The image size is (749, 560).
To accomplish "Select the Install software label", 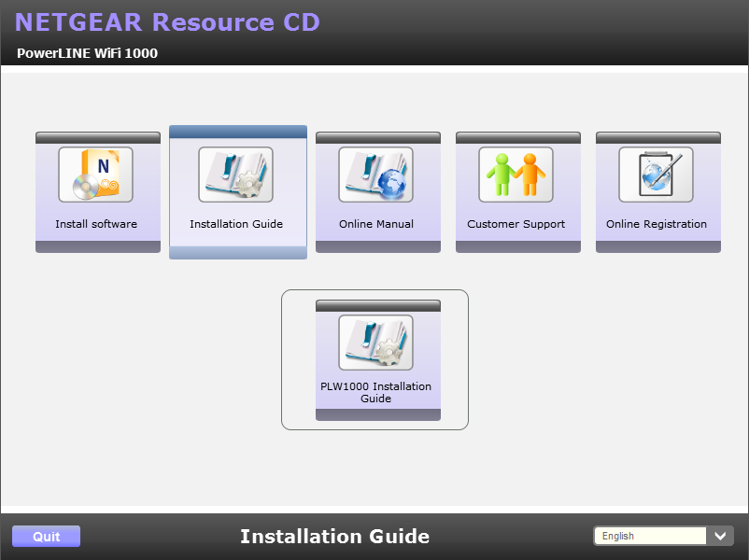I will pyautogui.click(x=96, y=224).
